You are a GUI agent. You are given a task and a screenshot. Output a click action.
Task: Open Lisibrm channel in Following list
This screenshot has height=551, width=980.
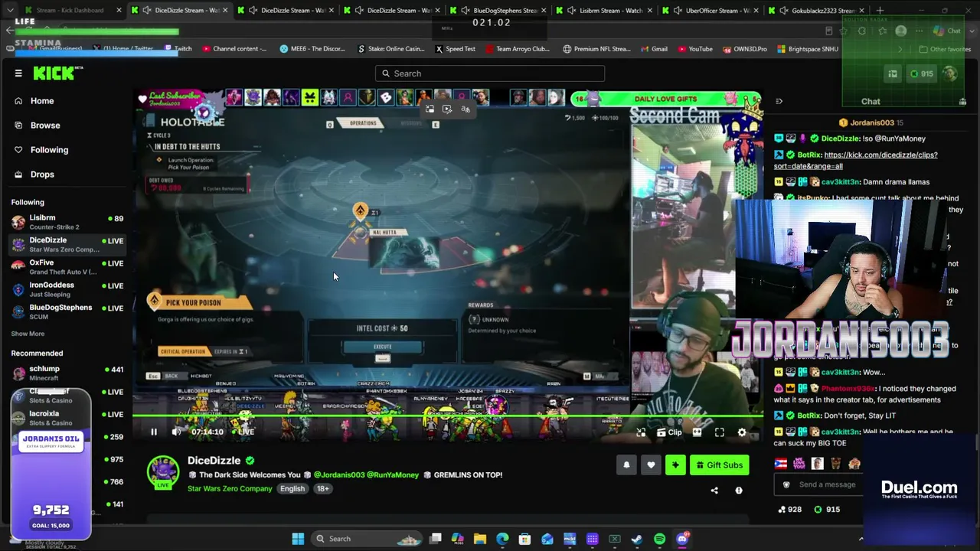pyautogui.click(x=67, y=222)
